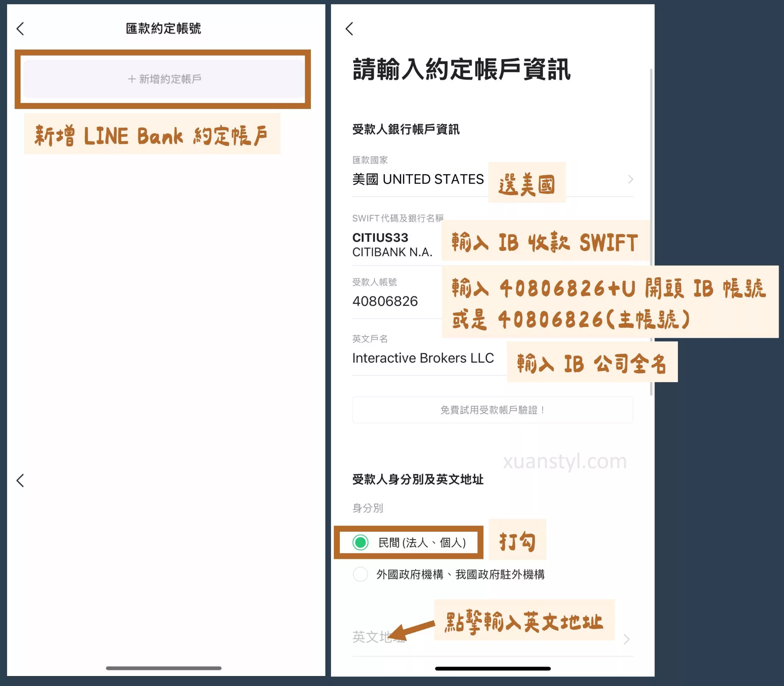Tap 免費試用受款帳戶驗證 button
The image size is (784, 686).
[x=493, y=410]
